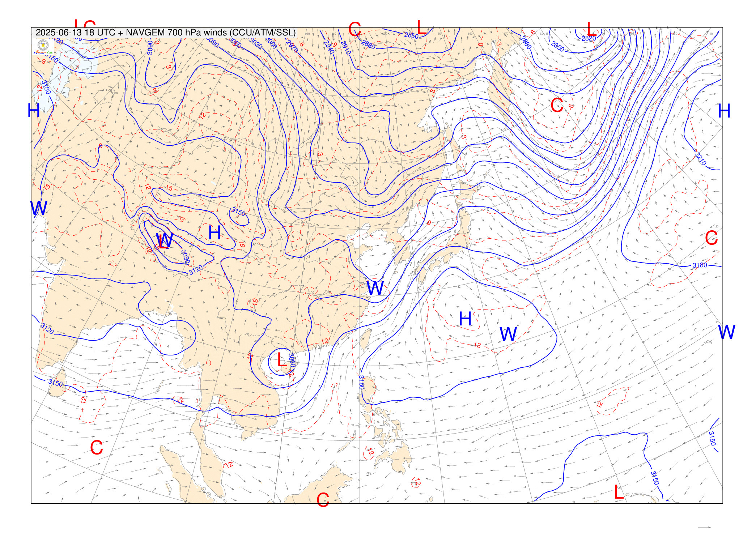Click the blue "W" next to the Pacific high
This screenshot has height=546, width=756.
click(508, 334)
